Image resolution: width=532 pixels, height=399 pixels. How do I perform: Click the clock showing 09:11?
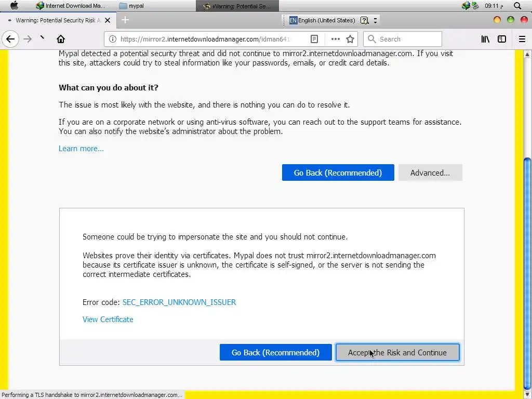click(x=494, y=6)
